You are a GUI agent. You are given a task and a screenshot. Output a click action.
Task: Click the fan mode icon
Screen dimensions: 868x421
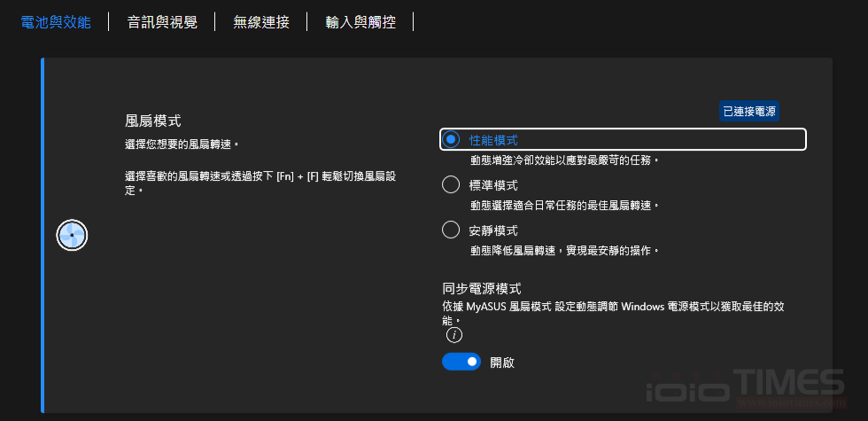72,235
